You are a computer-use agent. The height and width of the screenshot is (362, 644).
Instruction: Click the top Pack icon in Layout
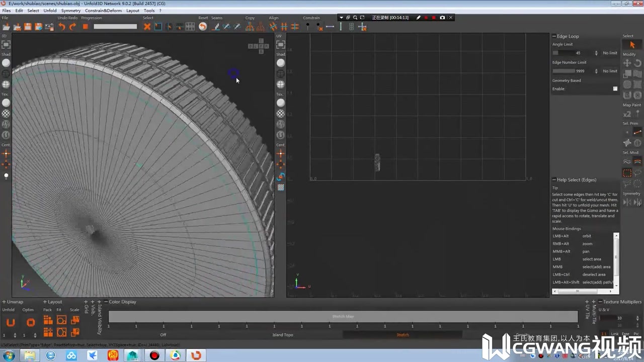[48, 320]
